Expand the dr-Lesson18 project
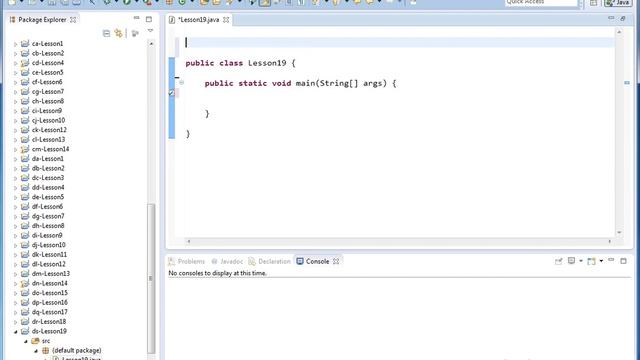The height and width of the screenshot is (360, 640). (x=16, y=322)
